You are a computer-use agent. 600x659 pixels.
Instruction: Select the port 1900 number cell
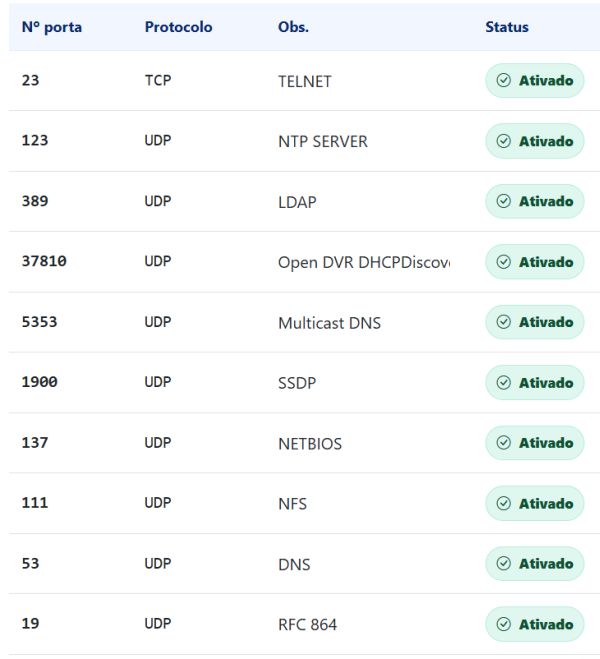pyautogui.click(x=39, y=382)
